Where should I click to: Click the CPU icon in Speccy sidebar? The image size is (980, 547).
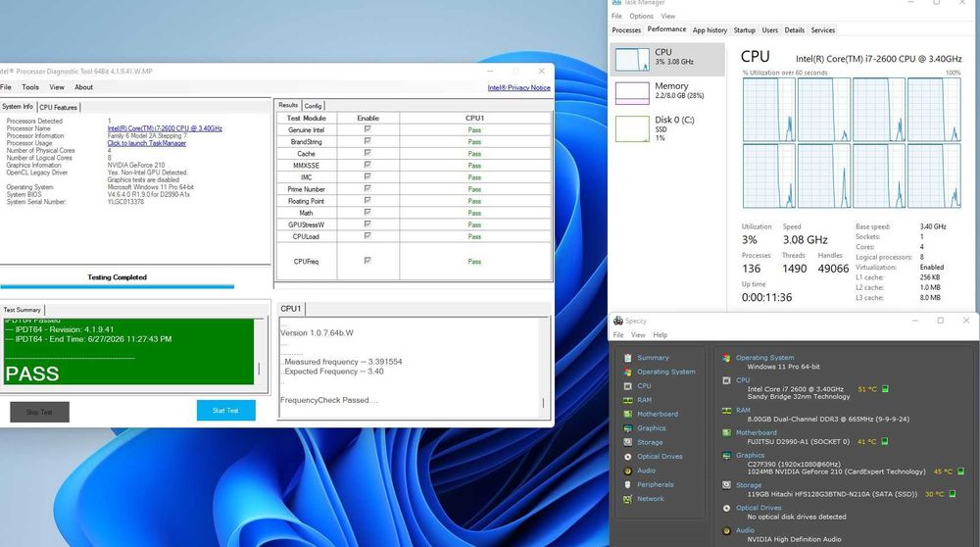click(x=627, y=385)
